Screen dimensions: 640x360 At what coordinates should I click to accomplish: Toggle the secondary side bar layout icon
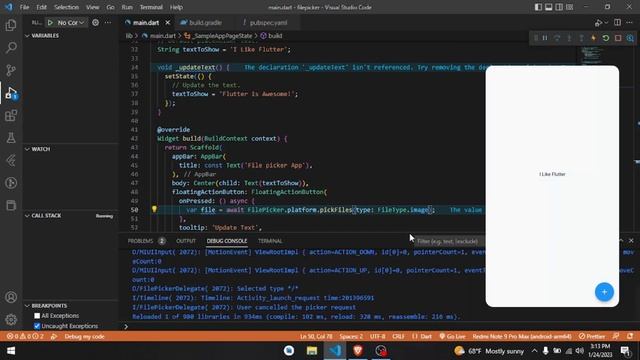click(559, 7)
